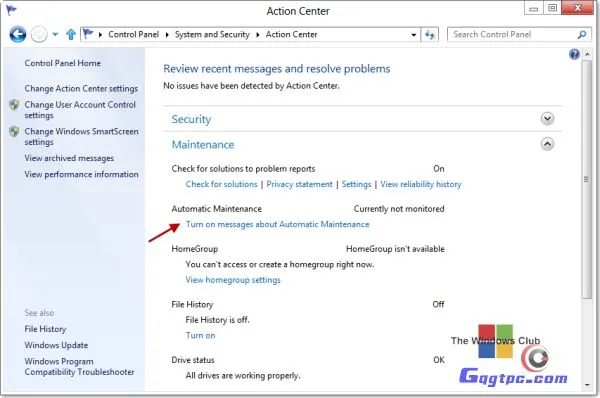Minimize the Action Center window
600x398 pixels.
[533, 8]
